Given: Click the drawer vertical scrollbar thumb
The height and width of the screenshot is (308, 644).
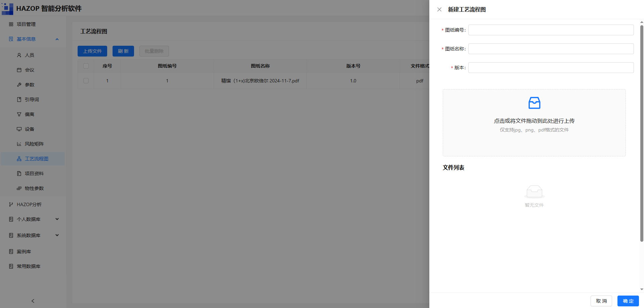Looking at the screenshot, I should coord(642,134).
